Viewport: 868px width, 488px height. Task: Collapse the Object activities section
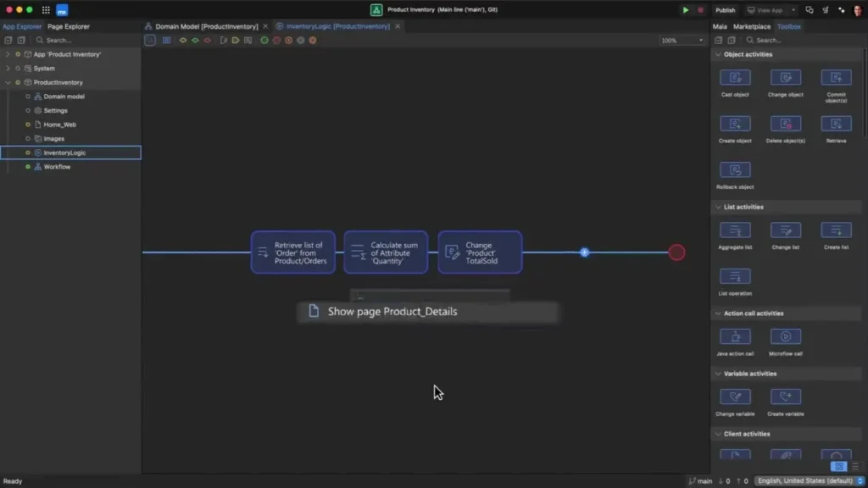716,53
